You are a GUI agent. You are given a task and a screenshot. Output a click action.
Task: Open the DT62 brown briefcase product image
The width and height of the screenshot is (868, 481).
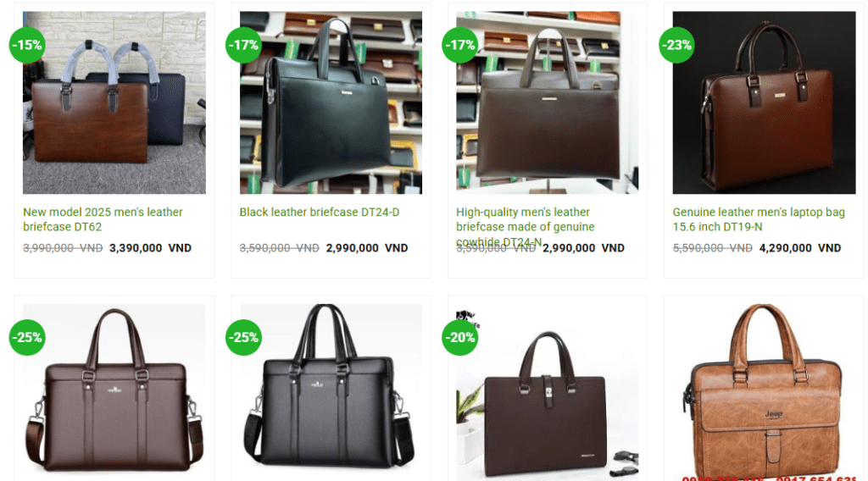[114, 102]
